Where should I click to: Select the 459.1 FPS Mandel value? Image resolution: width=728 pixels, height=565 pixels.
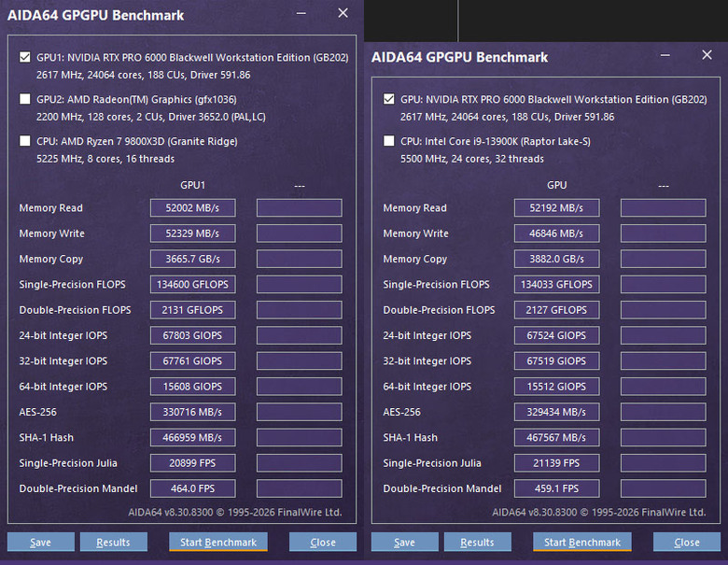tap(556, 488)
